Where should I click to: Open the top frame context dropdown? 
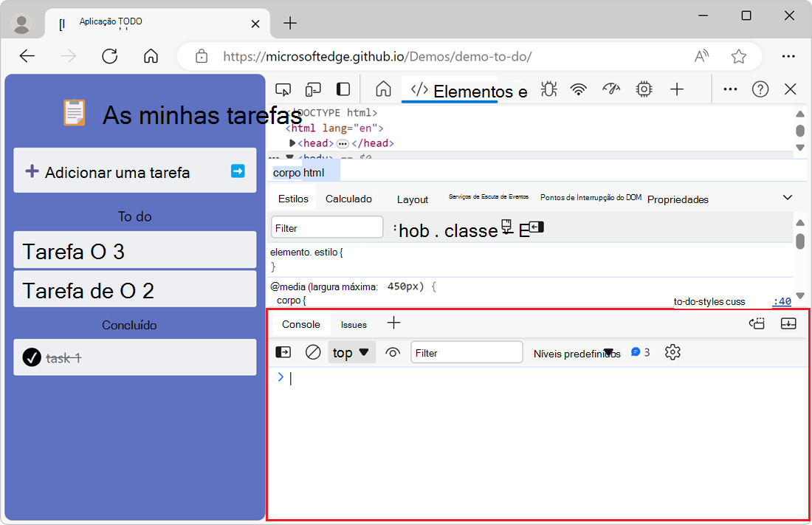point(351,352)
